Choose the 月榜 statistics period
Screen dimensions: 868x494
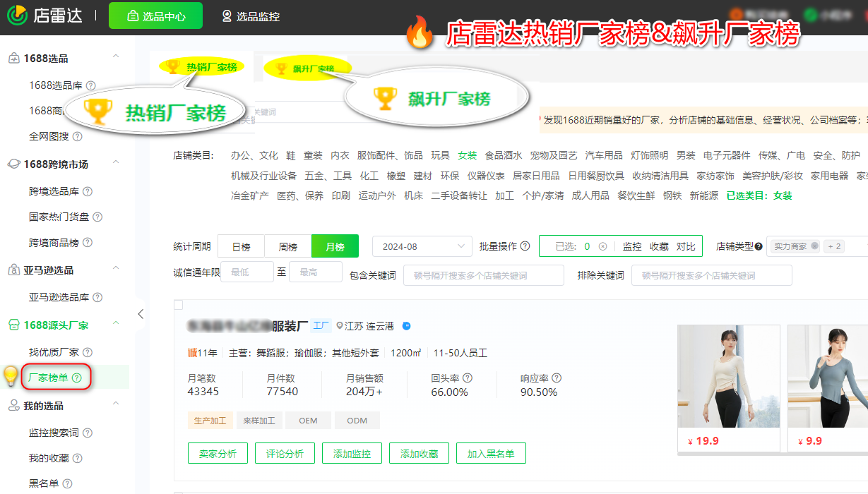pyautogui.click(x=335, y=246)
